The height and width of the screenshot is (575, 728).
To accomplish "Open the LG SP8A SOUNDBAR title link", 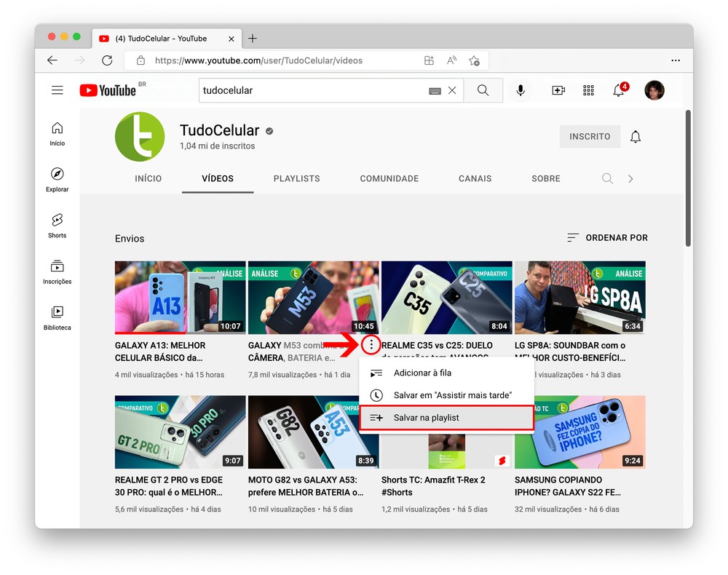I will pos(570,352).
